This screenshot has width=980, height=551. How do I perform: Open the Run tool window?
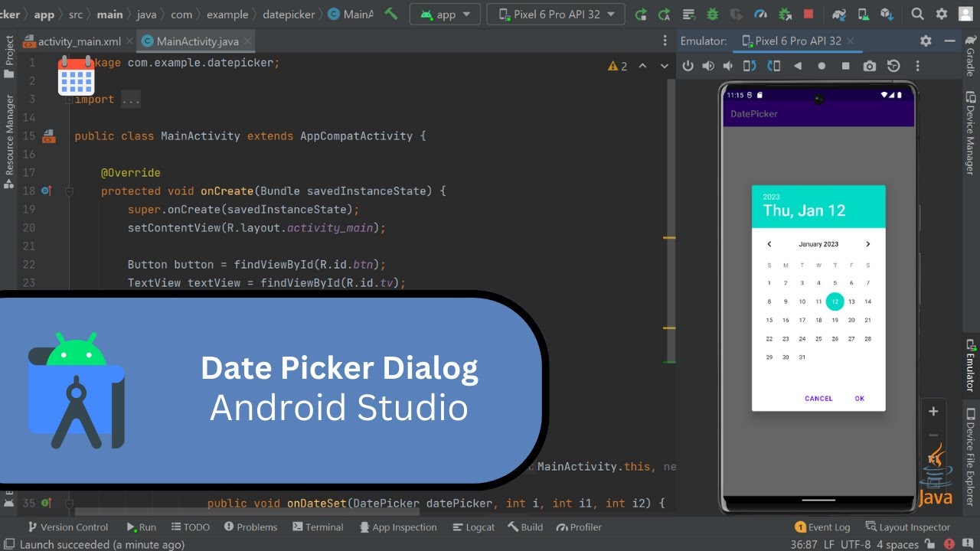click(141, 527)
